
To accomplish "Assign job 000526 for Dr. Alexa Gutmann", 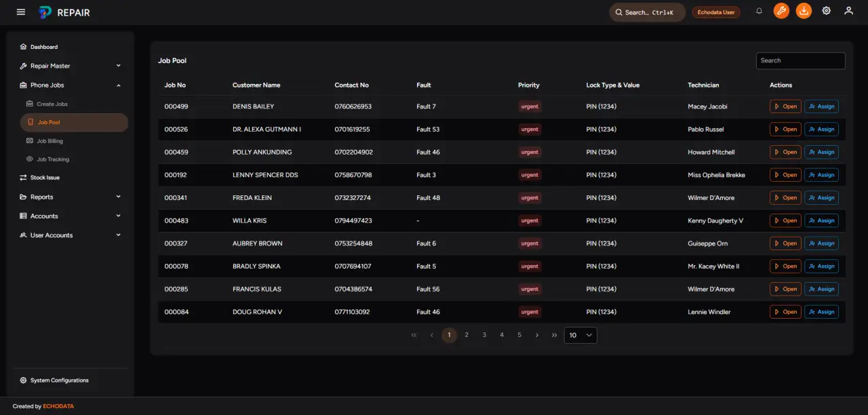I will tap(821, 129).
